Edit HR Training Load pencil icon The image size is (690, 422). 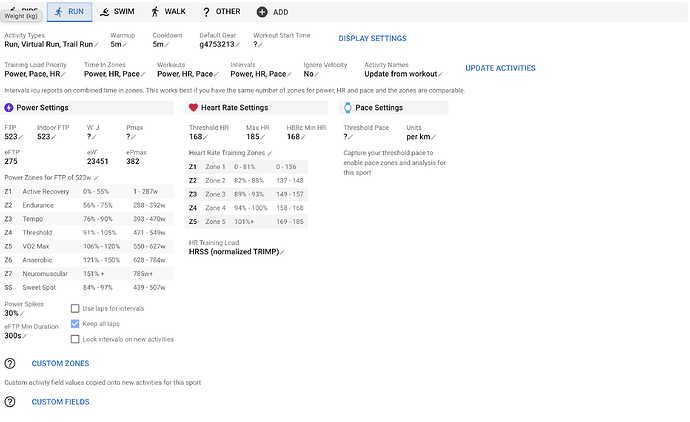tap(283, 252)
